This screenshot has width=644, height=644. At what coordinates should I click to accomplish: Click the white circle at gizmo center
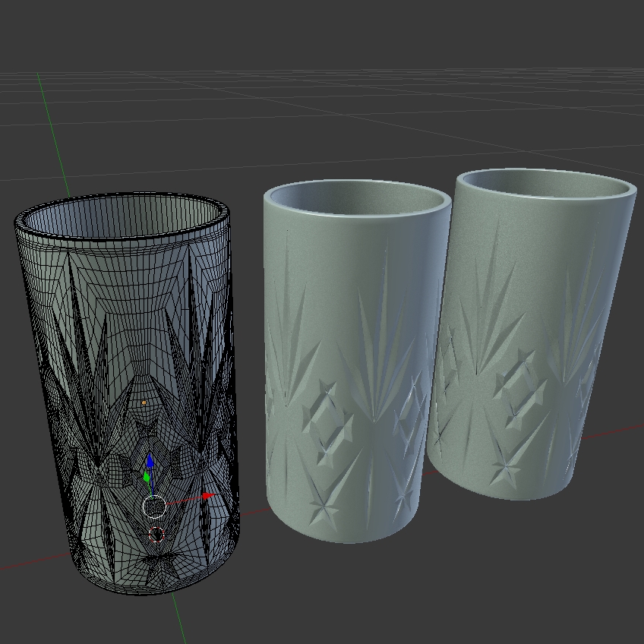coord(154,507)
